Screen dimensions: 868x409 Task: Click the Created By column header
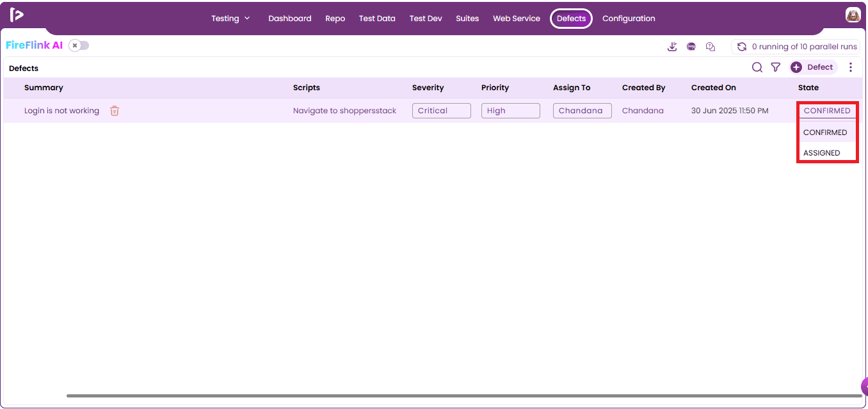(x=643, y=88)
